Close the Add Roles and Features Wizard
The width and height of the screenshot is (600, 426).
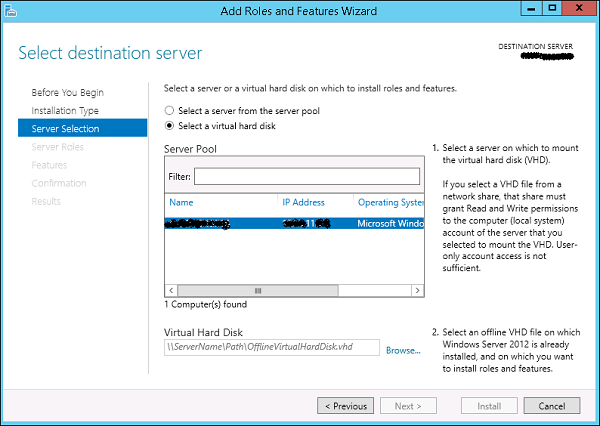coord(578,10)
